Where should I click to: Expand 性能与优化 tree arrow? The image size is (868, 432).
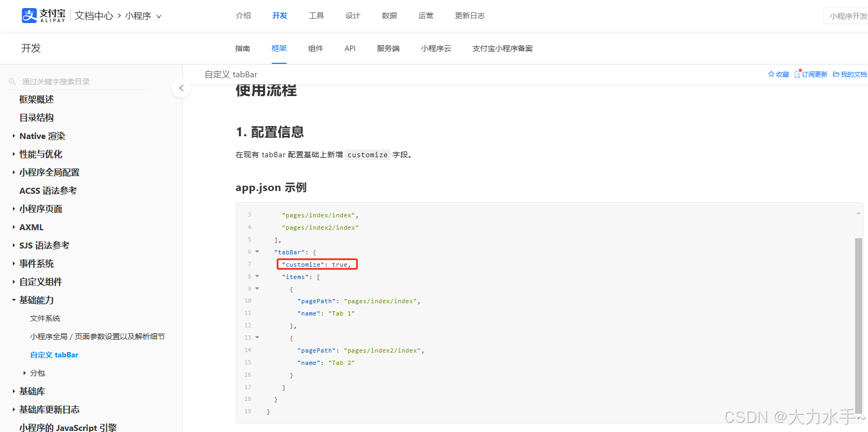pyautogui.click(x=14, y=155)
